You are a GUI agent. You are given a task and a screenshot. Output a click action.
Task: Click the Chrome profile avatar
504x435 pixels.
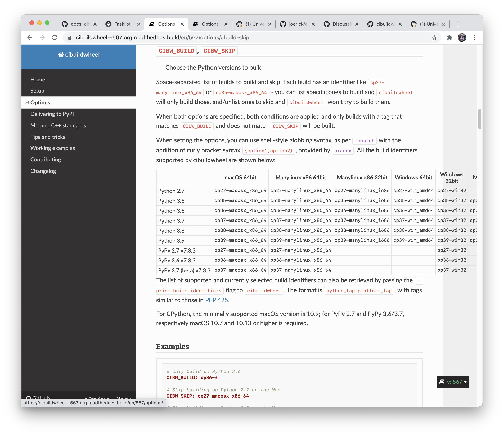pyautogui.click(x=462, y=37)
